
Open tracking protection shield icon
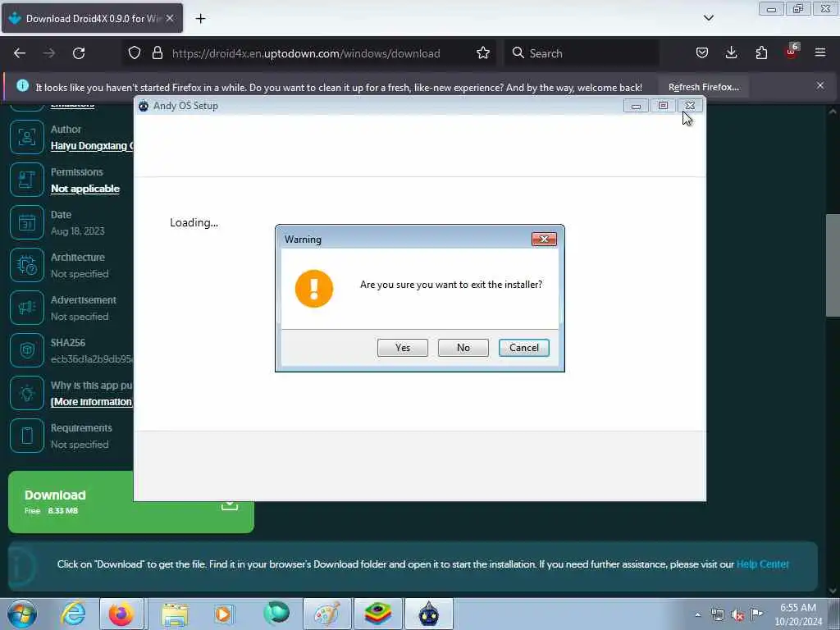[135, 53]
